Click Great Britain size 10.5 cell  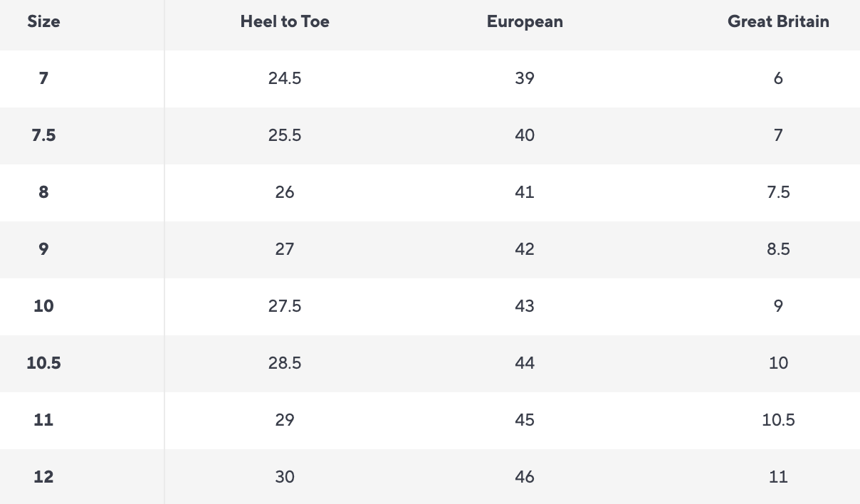coord(778,420)
